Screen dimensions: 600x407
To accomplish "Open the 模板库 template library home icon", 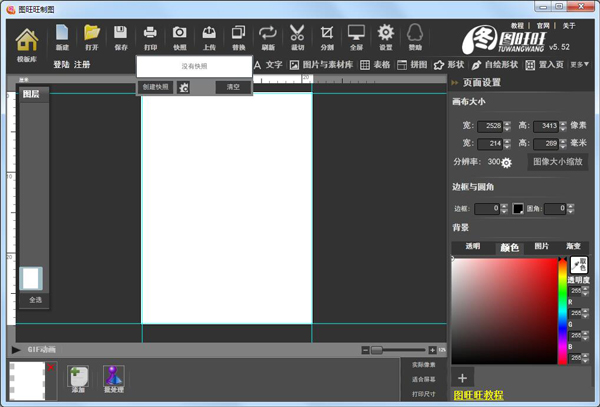I will 27,40.
